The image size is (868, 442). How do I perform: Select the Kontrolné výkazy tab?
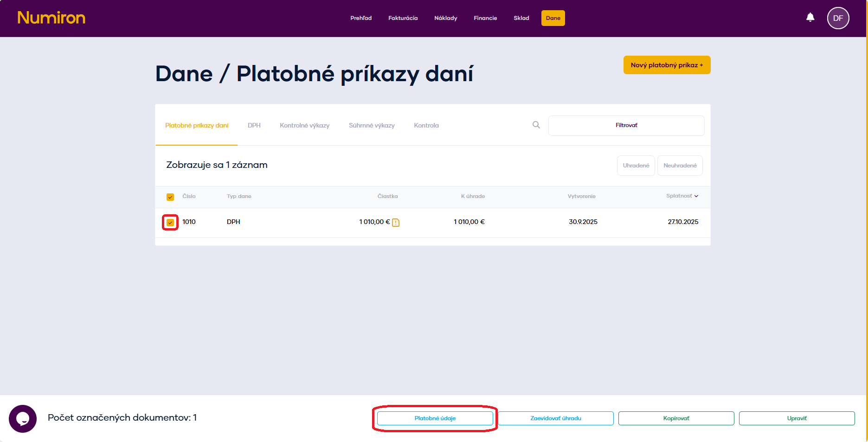tap(304, 125)
